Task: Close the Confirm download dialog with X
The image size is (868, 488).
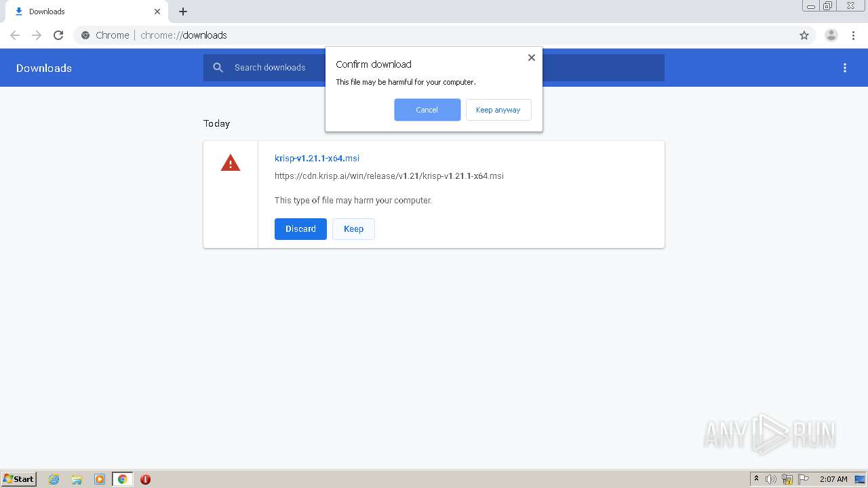Action: click(532, 58)
